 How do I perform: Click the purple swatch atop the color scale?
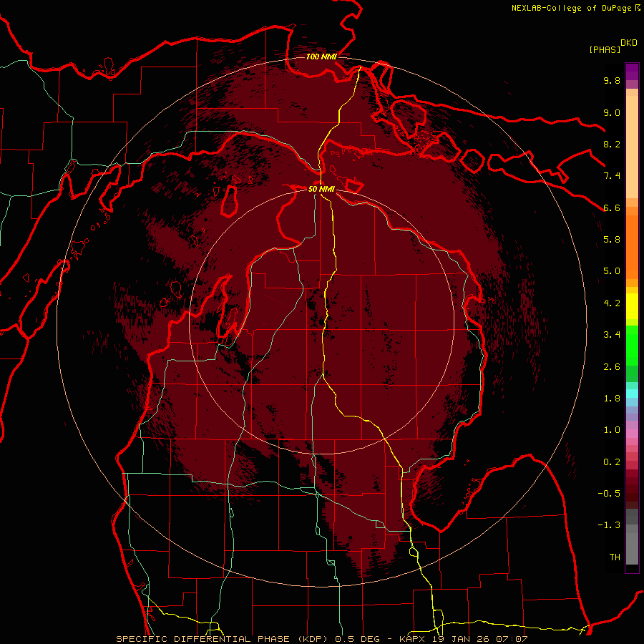click(632, 72)
